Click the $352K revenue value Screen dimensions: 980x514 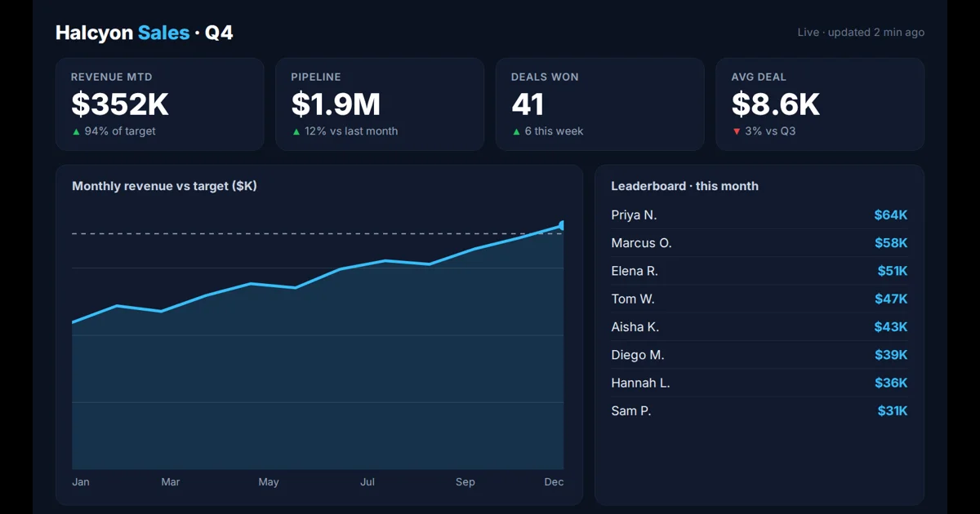point(120,104)
